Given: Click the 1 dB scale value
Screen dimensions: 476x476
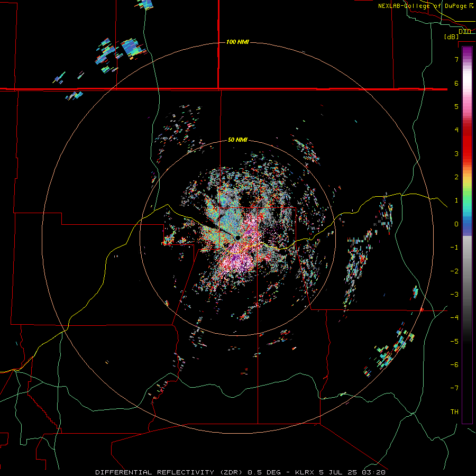Looking at the screenshot, I should point(456,200).
